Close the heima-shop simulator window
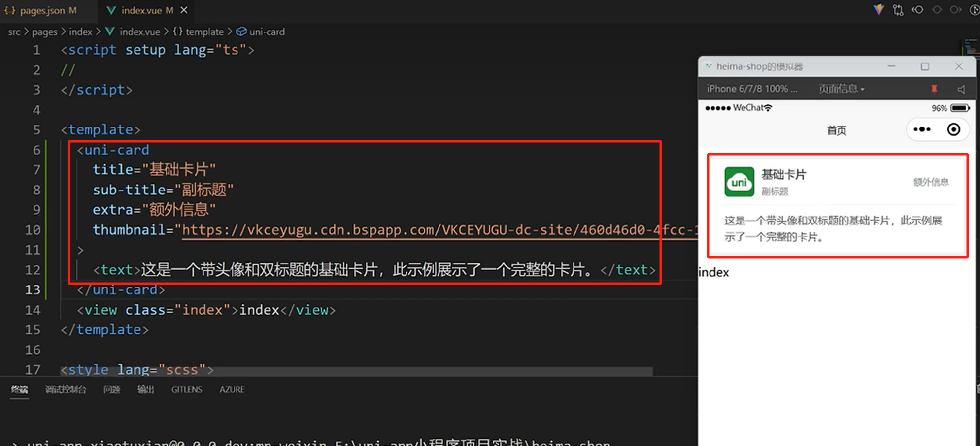The image size is (980, 446). coord(958,66)
